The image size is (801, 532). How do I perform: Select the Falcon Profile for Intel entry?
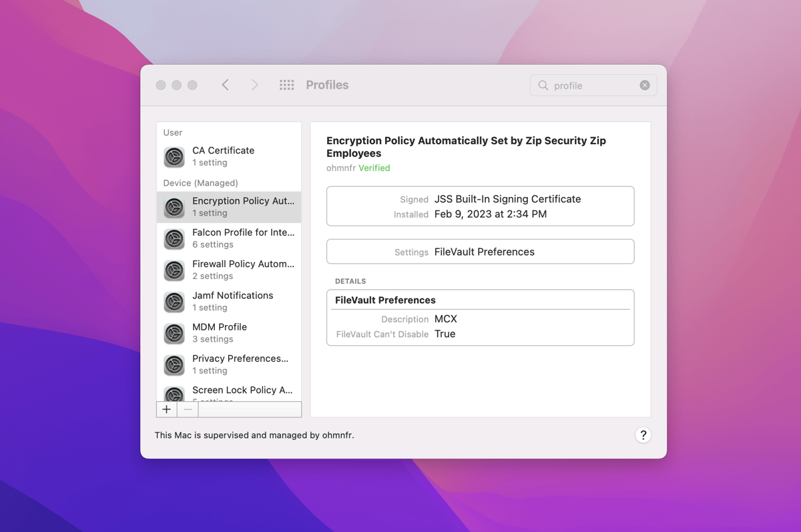coord(243,232)
